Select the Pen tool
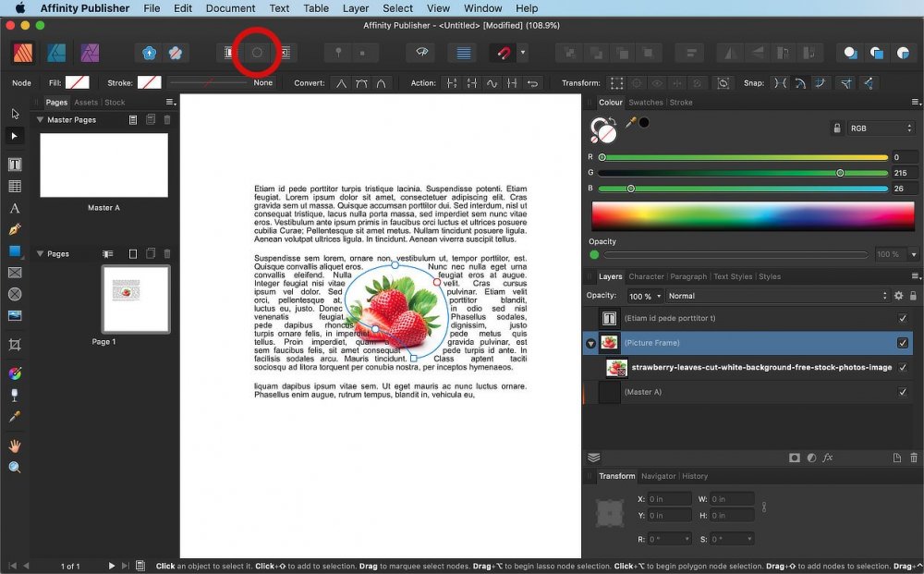Image resolution: width=924 pixels, height=574 pixels. coord(13,230)
